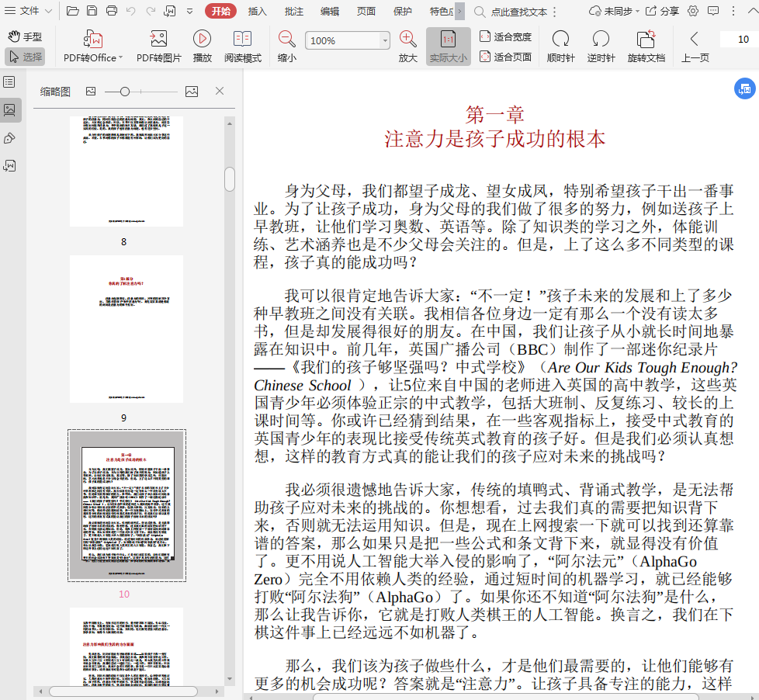The image size is (759, 700).
Task: Click the thumbnail size slider handle
Action: [125, 92]
